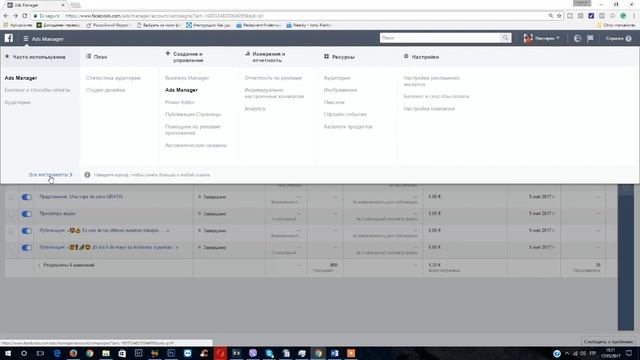Click the Cortana circle icon on taskbar
This screenshot has width=640, height=360.
coord(24,353)
